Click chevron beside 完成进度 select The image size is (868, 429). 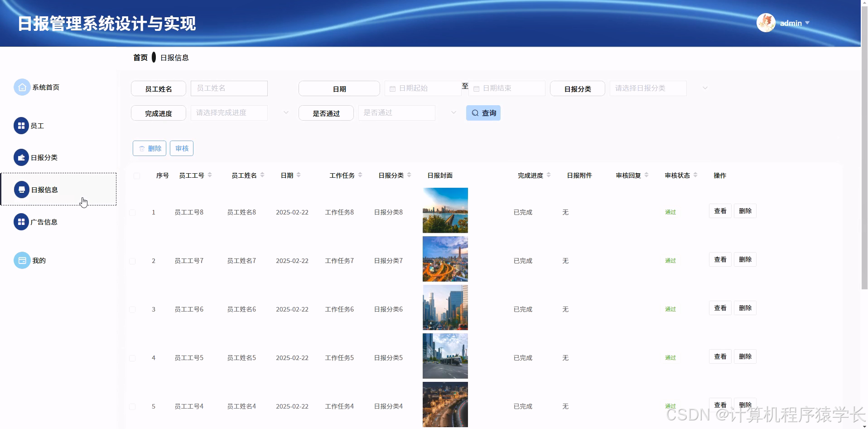(x=286, y=112)
